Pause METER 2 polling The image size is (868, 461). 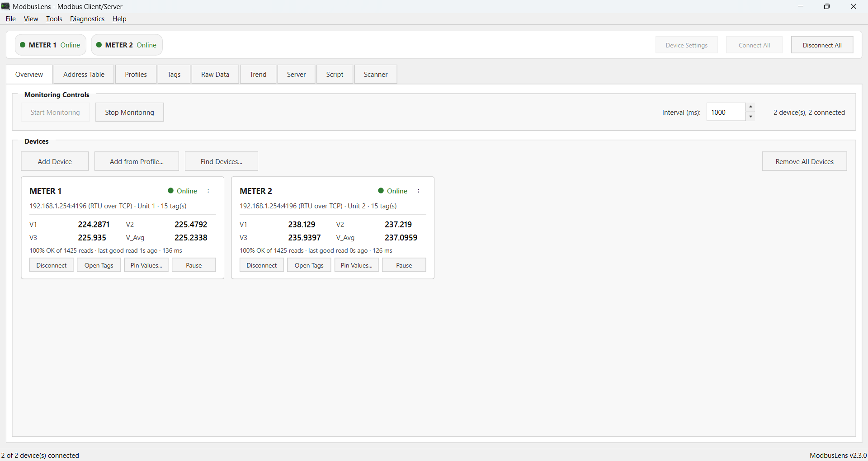click(x=404, y=265)
